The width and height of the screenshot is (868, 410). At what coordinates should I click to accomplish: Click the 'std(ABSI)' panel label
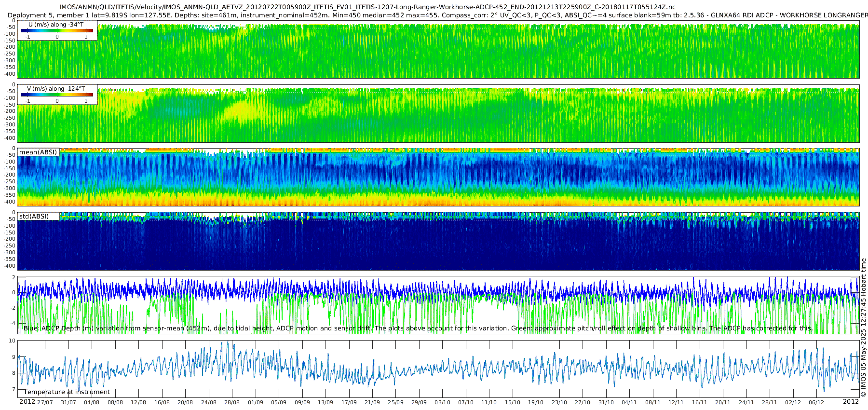(x=34, y=217)
